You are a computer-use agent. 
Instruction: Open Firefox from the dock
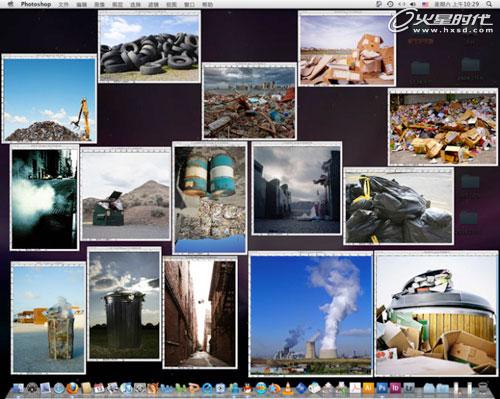click(x=72, y=388)
